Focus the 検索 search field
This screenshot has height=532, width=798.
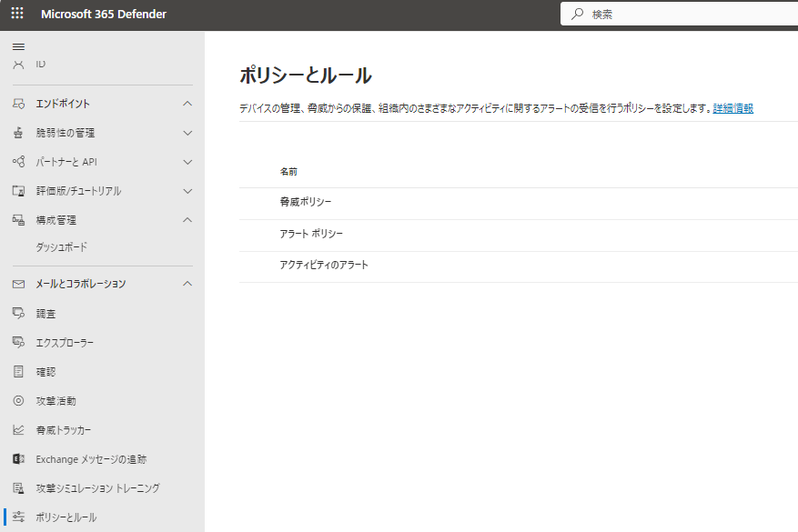pos(682,15)
